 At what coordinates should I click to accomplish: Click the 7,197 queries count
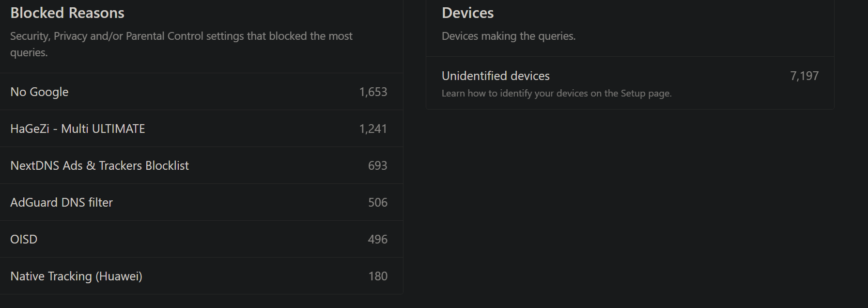(804, 76)
